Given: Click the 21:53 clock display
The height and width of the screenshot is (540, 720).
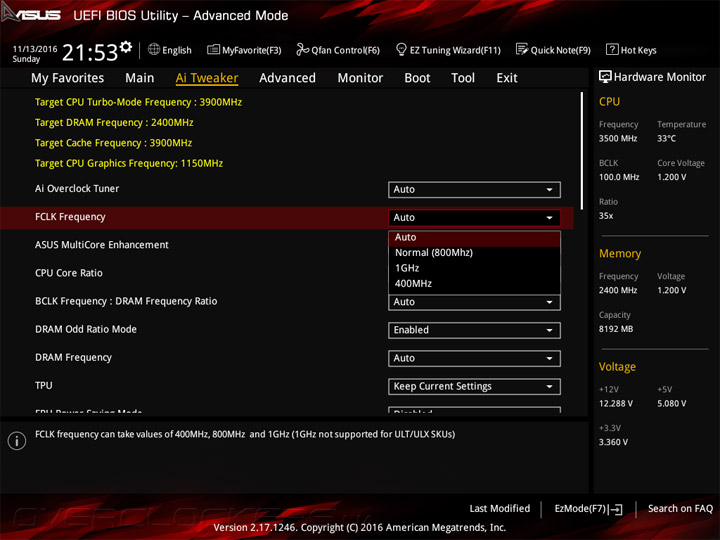Looking at the screenshot, I should [x=90, y=53].
